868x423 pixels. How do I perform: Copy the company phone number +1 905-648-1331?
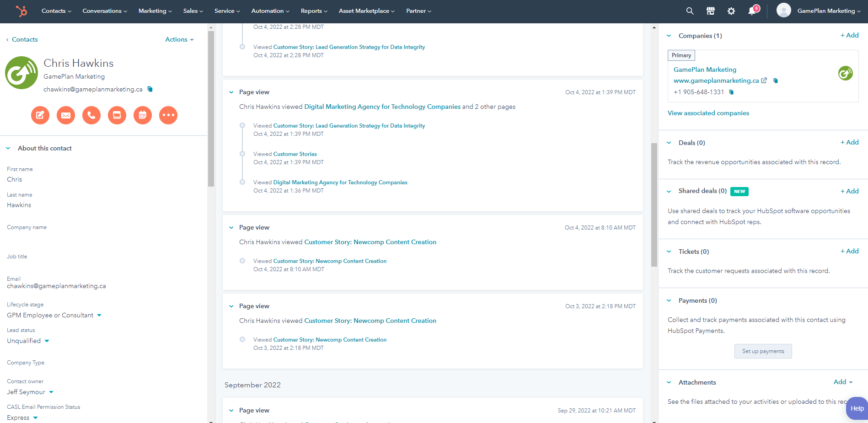731,92
